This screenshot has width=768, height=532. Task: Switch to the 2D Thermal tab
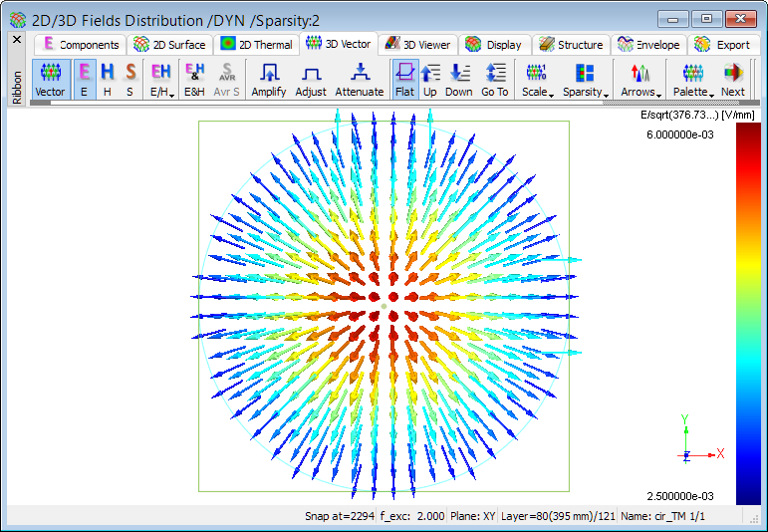257,44
